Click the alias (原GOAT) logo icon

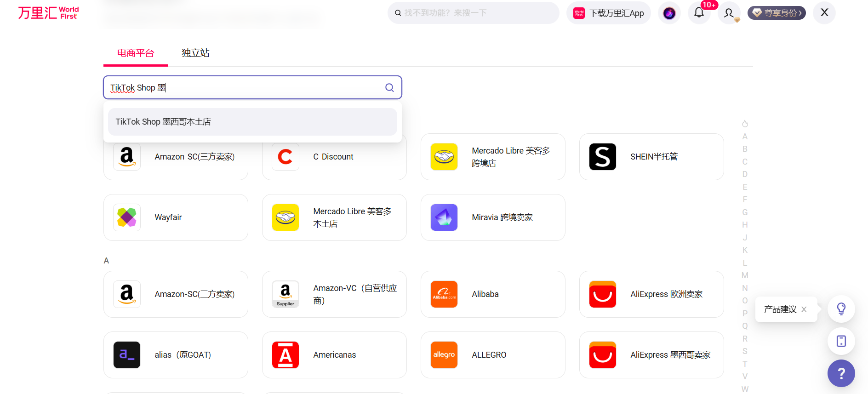click(127, 355)
